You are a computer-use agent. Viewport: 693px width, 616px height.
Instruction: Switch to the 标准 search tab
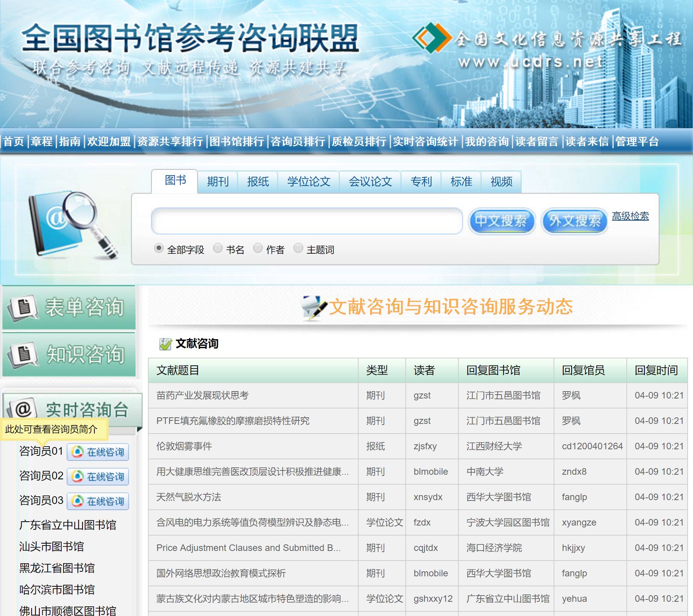tap(461, 181)
